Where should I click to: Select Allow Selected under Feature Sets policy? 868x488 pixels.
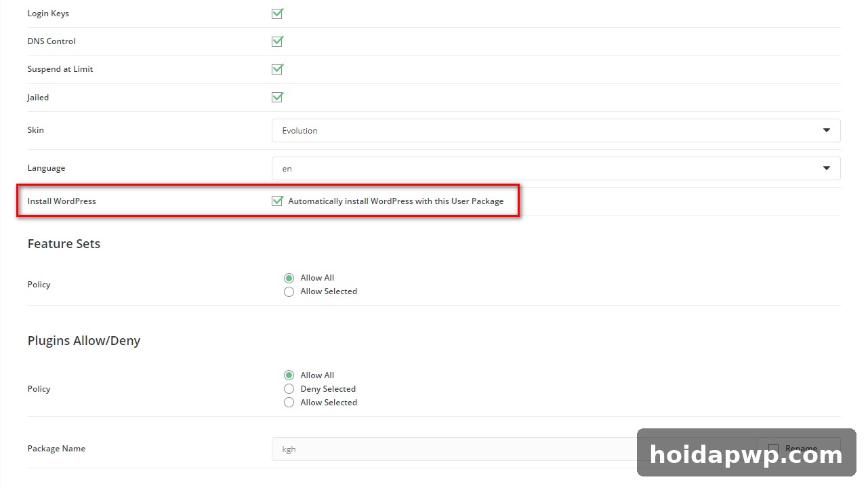click(289, 291)
